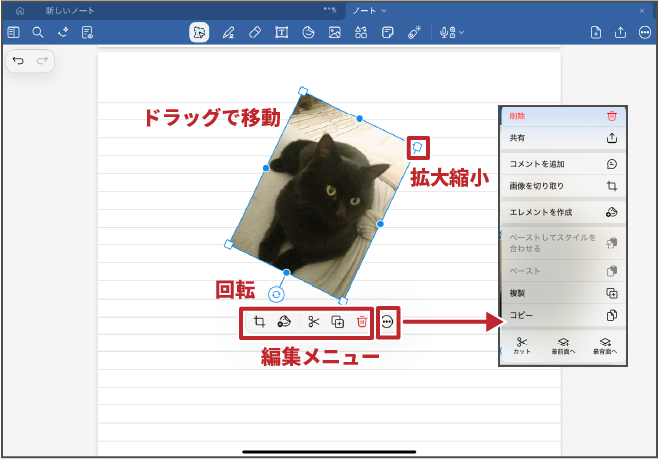Screen dimensions: 659x459
Task: Click the image scale handle at right corner
Action: click(418, 148)
